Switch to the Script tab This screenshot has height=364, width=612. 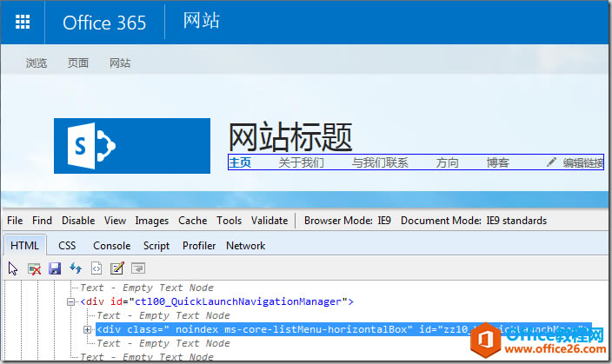156,246
